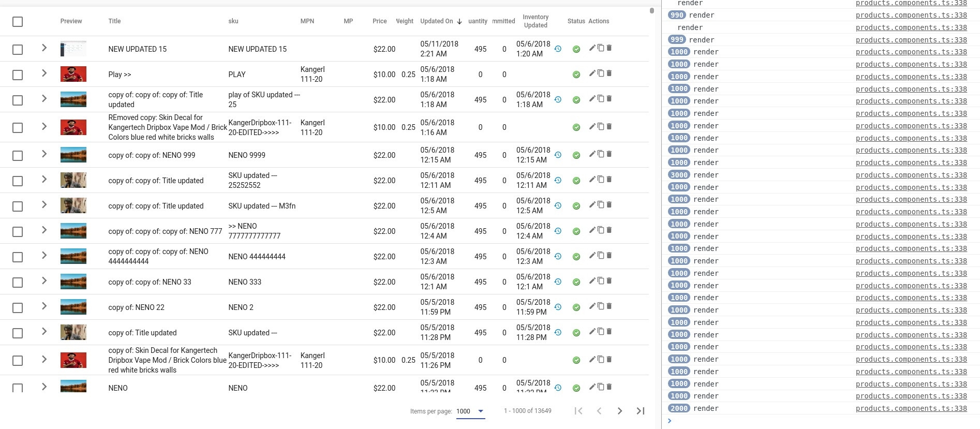
Task: Expand the NENO 7777777777777 row
Action: click(x=44, y=230)
